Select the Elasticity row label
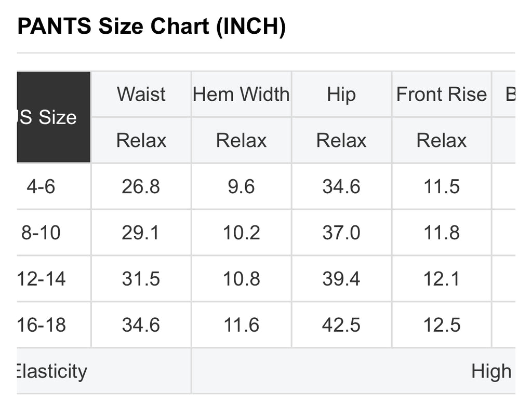 point(51,371)
